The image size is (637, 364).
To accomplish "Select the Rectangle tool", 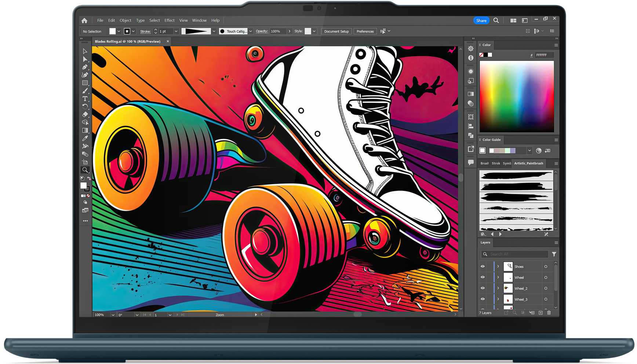I will click(x=85, y=83).
